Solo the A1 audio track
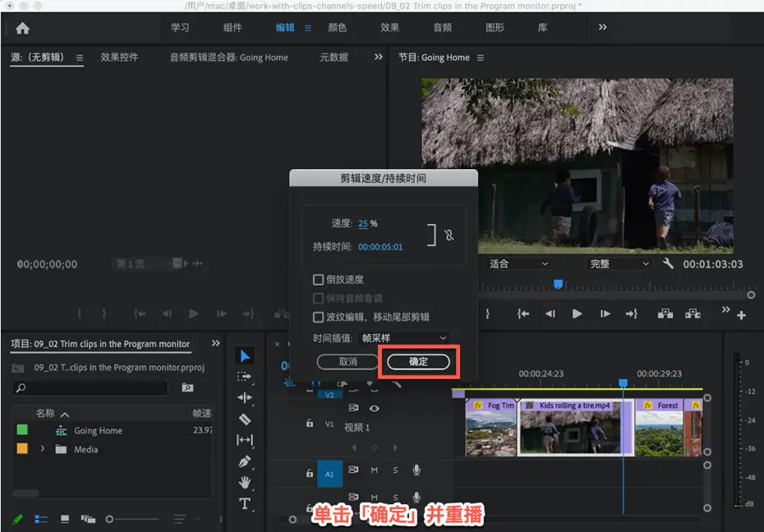This screenshot has height=532, width=764. pos(395,470)
